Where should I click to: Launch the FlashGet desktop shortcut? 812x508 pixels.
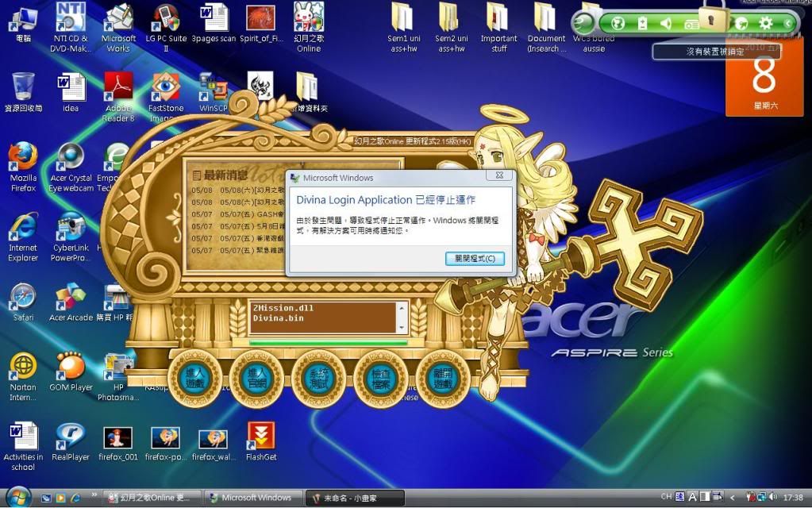(261, 441)
